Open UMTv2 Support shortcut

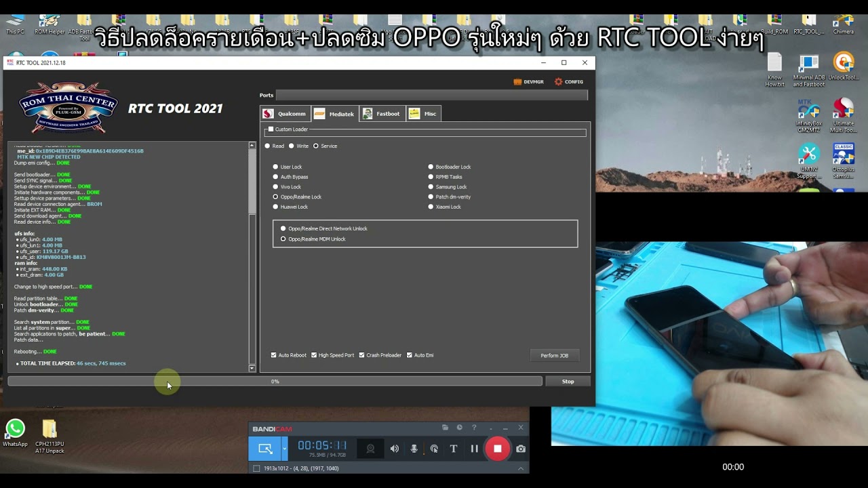(x=809, y=162)
